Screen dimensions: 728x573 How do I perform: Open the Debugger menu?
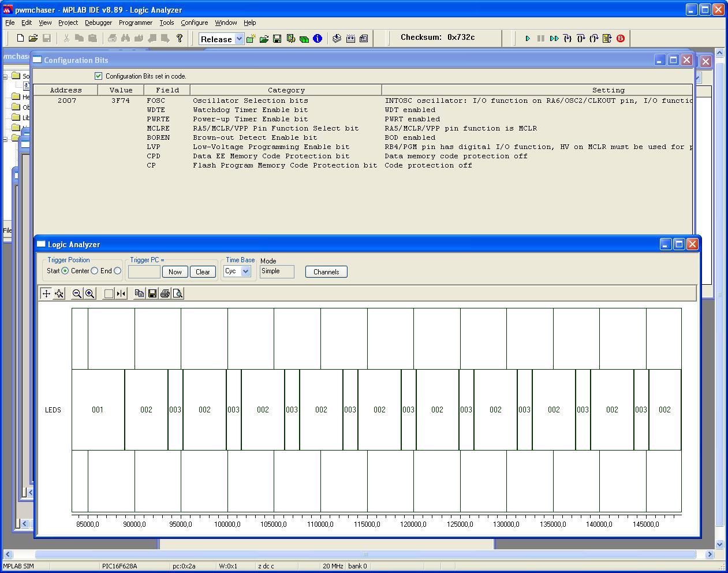point(98,23)
